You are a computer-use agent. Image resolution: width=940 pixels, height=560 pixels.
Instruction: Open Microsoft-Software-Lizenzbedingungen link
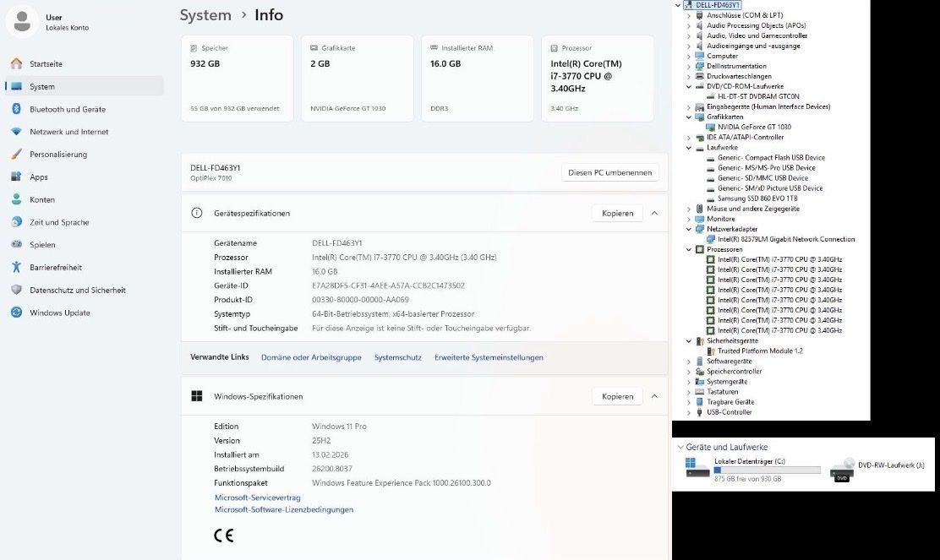[284, 509]
